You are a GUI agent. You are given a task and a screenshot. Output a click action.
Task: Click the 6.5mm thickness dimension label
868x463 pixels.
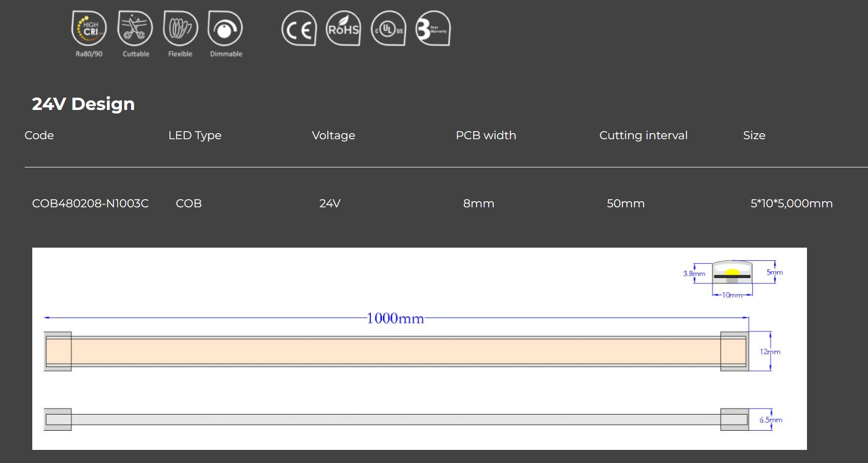(771, 420)
